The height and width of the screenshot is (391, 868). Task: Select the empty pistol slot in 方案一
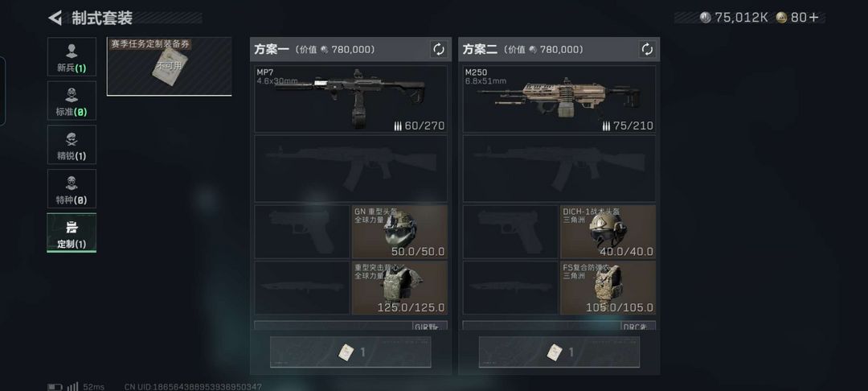(301, 232)
